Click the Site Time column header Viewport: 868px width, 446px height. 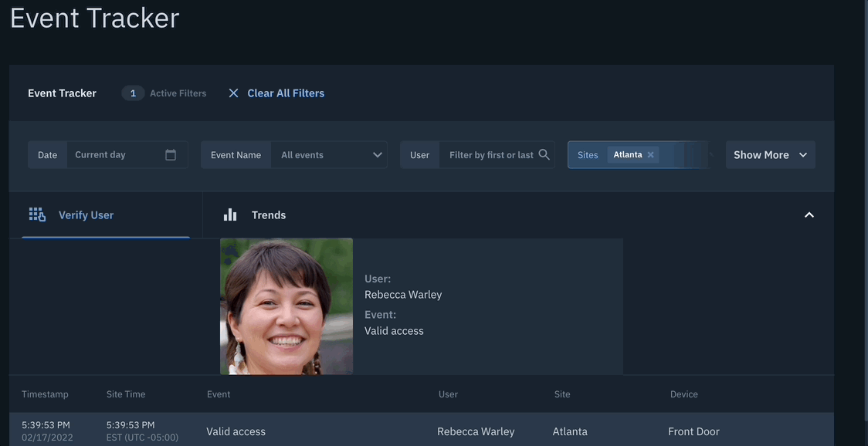(x=126, y=394)
